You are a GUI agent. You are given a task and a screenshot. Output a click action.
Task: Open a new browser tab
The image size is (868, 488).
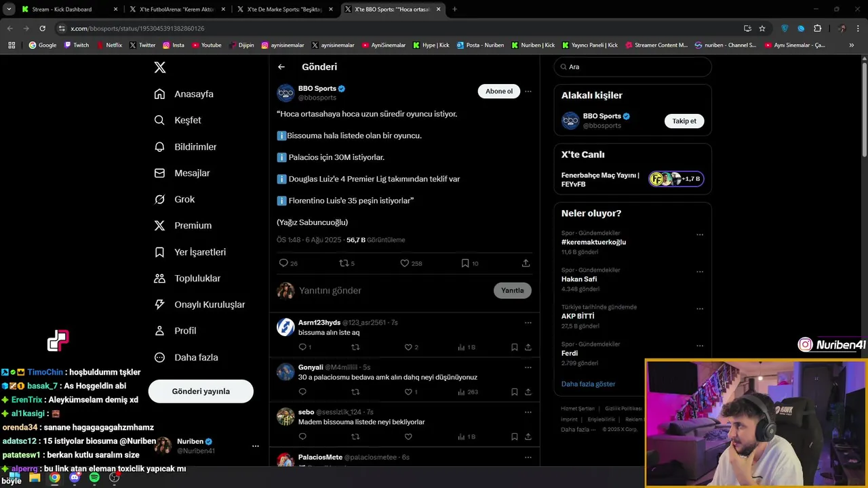pos(454,9)
